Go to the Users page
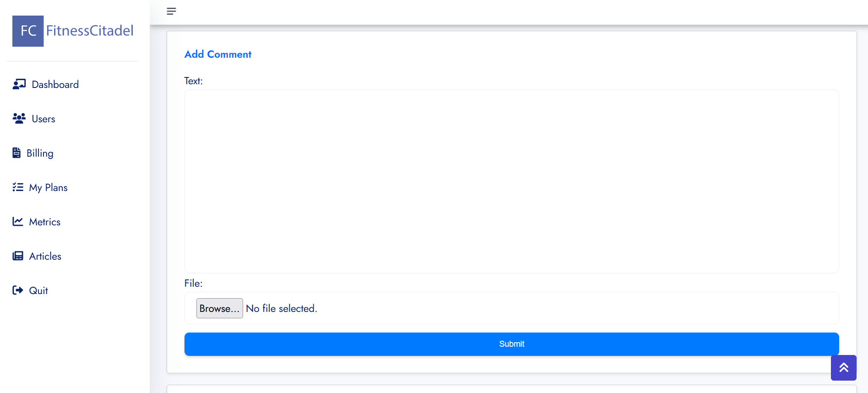This screenshot has height=393, width=868. tap(43, 119)
